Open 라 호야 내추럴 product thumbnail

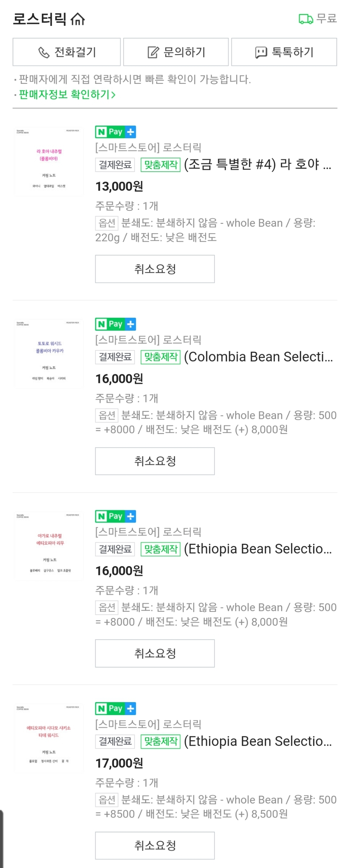pos(49,162)
